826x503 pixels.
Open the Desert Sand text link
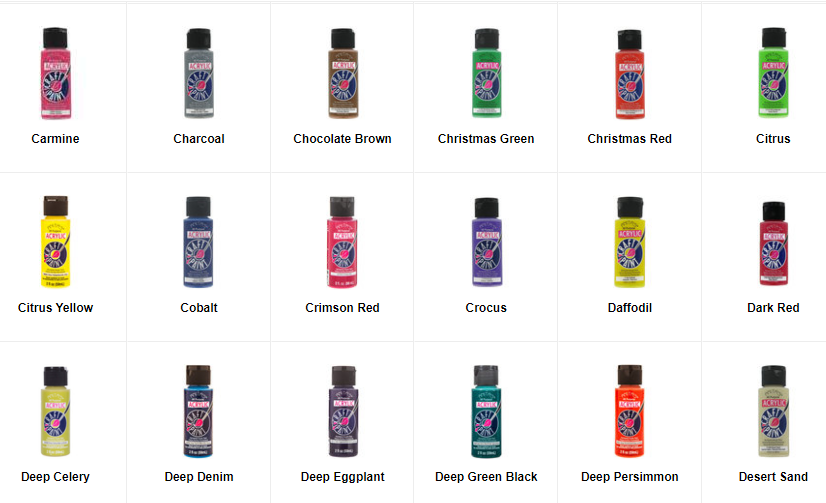pos(773,477)
